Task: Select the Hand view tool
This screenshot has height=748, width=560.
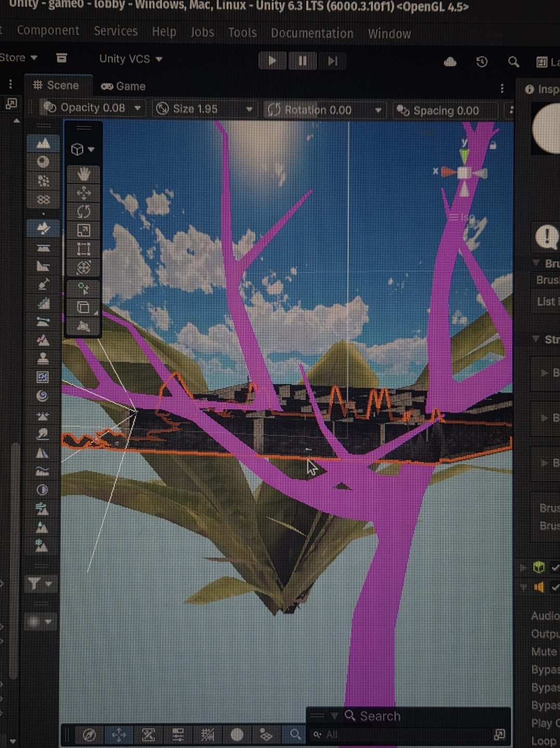Action: tap(84, 173)
